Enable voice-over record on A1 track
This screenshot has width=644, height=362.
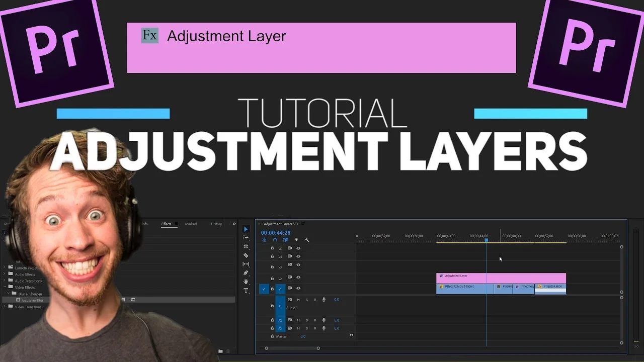(x=324, y=300)
